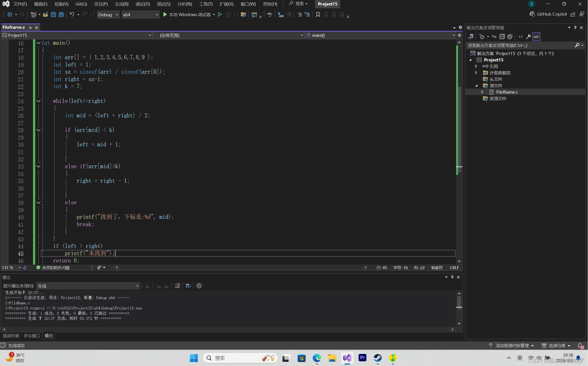This screenshot has width=588, height=366.
Task: Click the pending changes filter icon
Action: click(482, 37)
